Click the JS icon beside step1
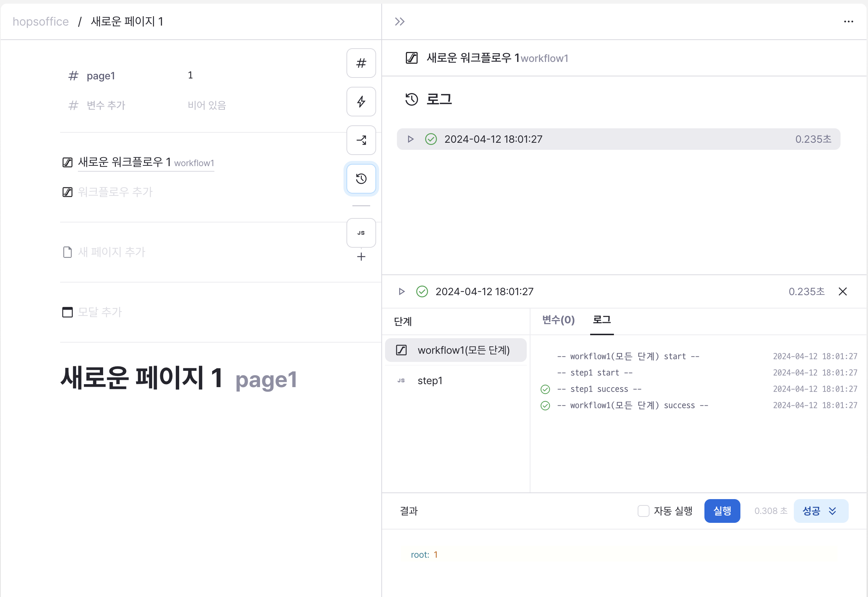 [401, 380]
